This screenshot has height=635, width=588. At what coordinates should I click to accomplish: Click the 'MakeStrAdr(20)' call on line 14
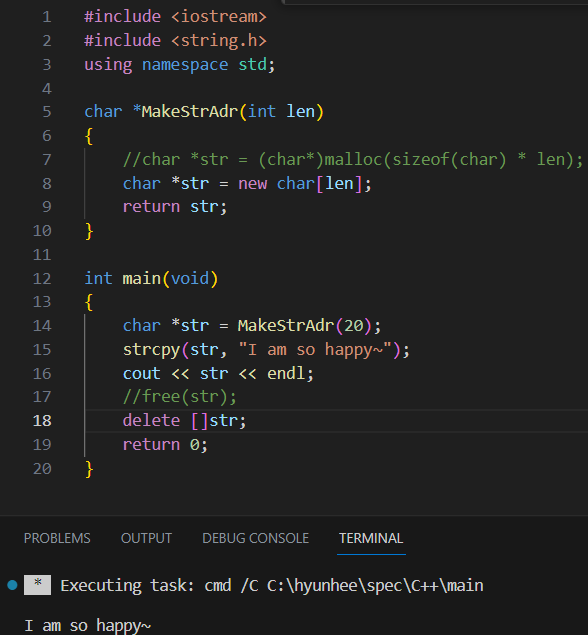tap(305, 326)
